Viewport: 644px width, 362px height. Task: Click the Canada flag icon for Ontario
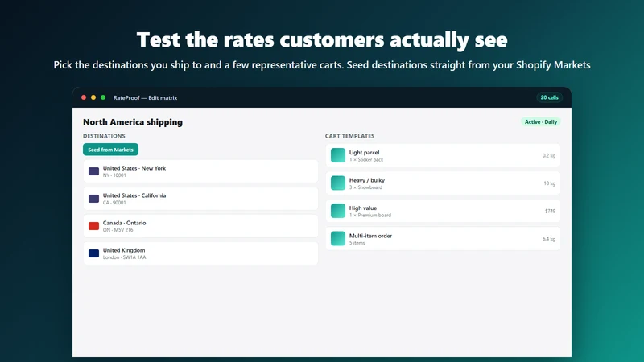pyautogui.click(x=93, y=226)
